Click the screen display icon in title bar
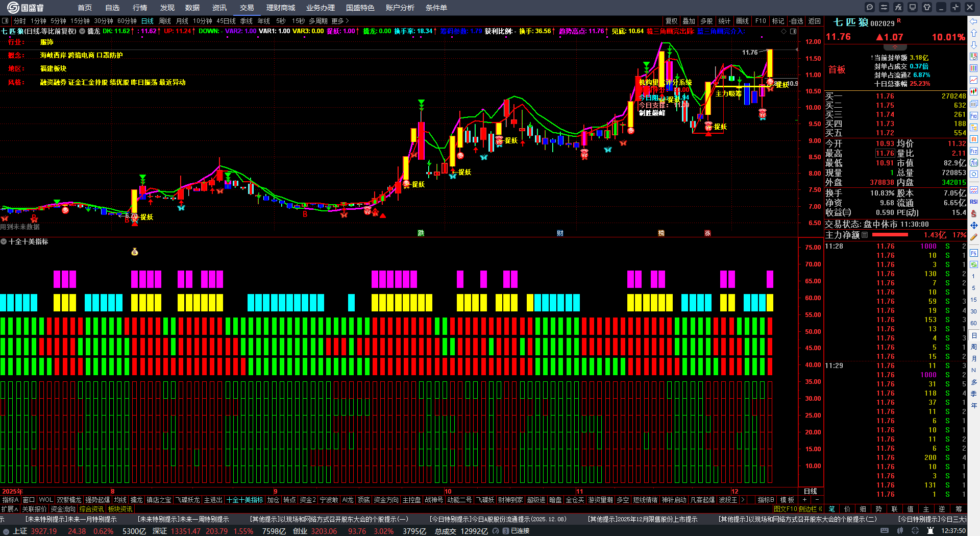980x536 pixels. pos(913,7)
